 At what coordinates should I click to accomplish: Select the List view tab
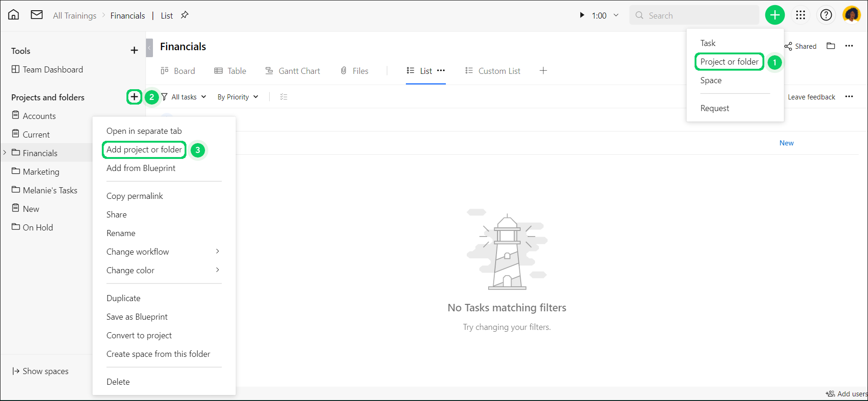[419, 71]
